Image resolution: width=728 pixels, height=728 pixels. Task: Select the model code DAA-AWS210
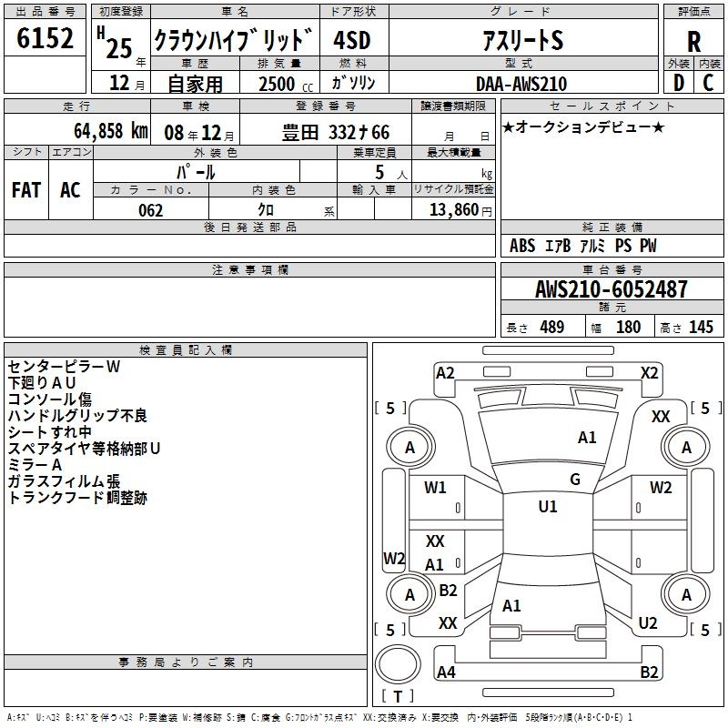pyautogui.click(x=521, y=84)
